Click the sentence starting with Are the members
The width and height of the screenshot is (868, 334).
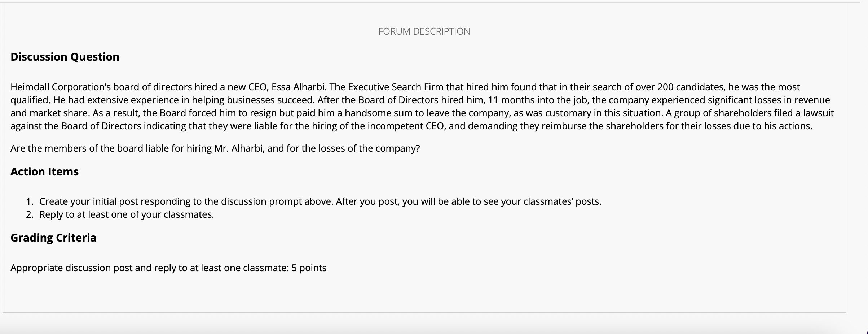click(x=215, y=148)
